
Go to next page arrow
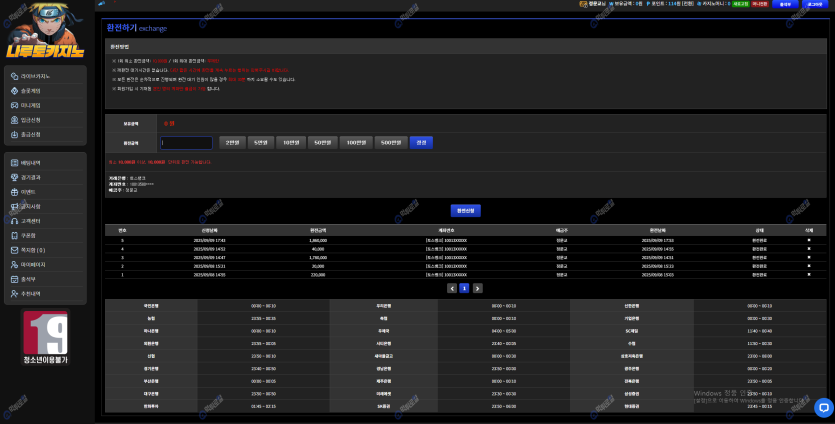click(477, 288)
